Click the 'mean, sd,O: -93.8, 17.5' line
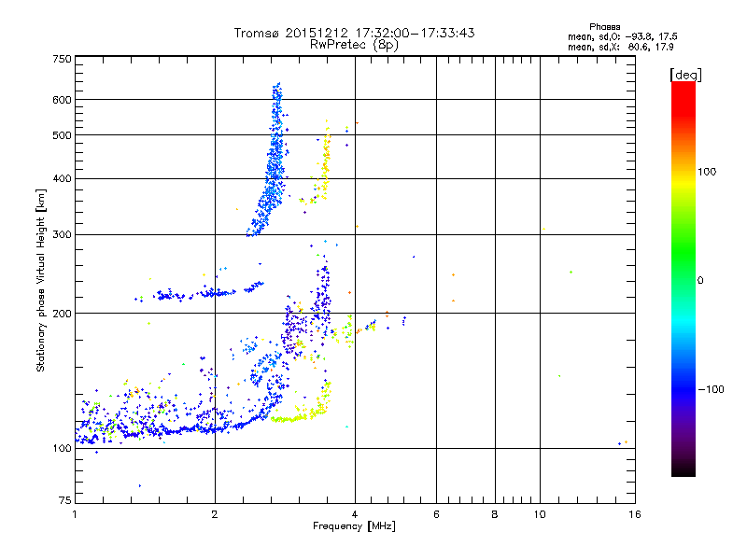Screen dimensions: 747x560 click(622, 36)
